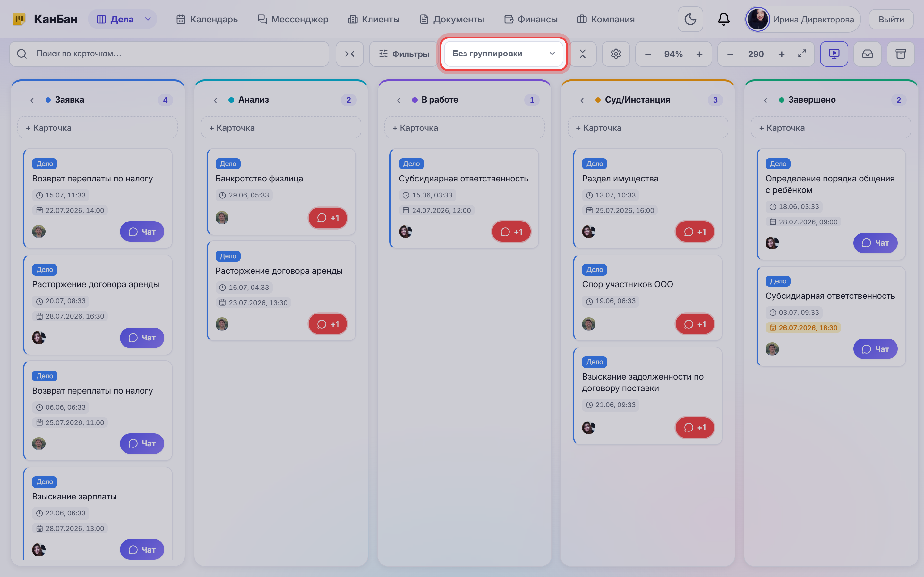Increase zoom above 94% with plus
Viewport: 924px width, 577px height.
(699, 54)
